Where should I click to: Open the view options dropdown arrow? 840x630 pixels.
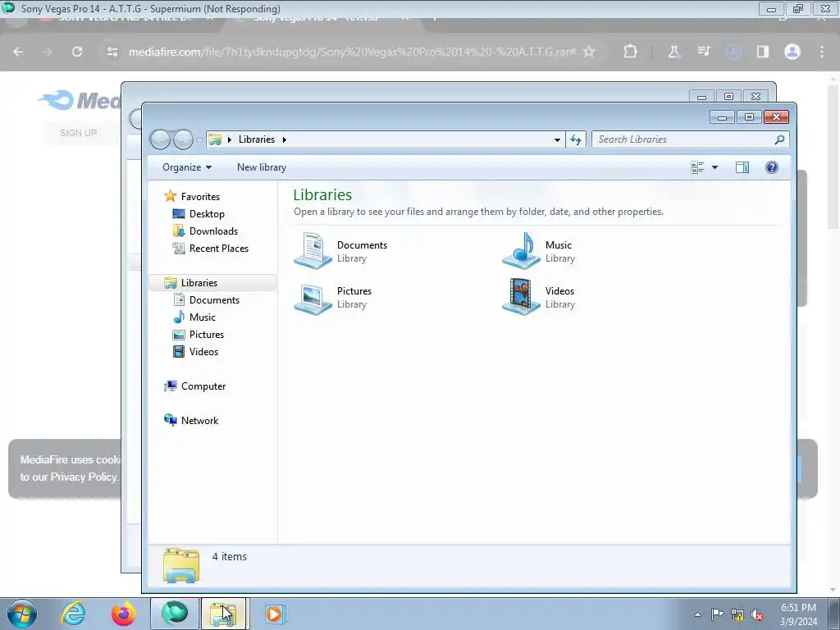point(714,167)
